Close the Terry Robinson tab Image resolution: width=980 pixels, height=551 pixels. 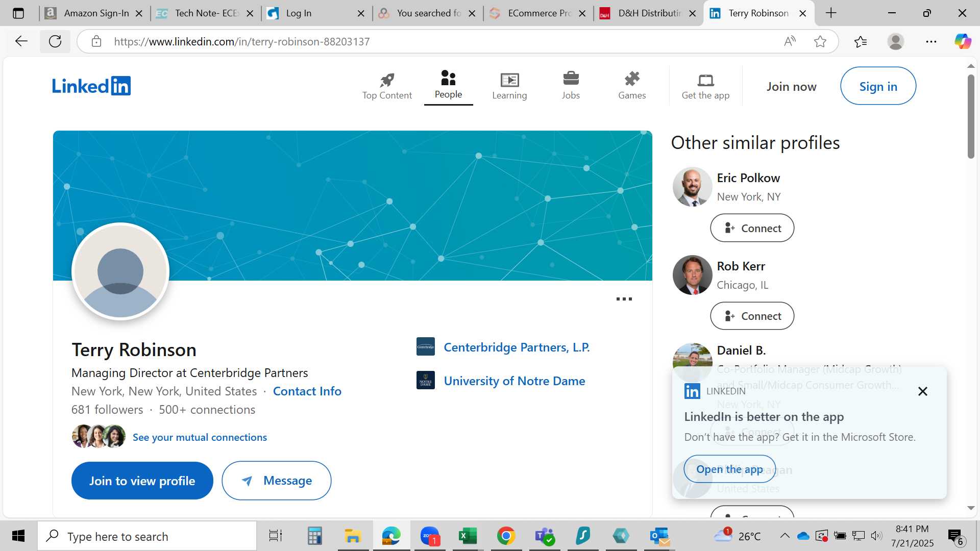click(802, 13)
